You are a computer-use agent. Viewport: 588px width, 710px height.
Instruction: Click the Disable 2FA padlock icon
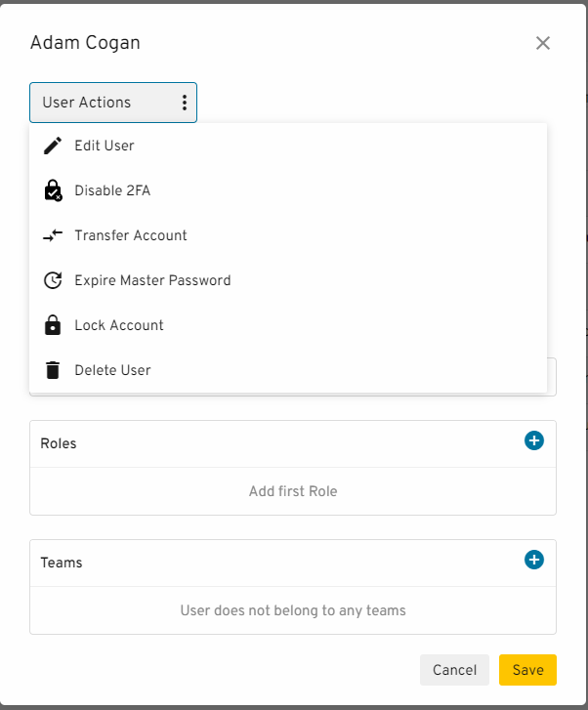[x=53, y=190]
